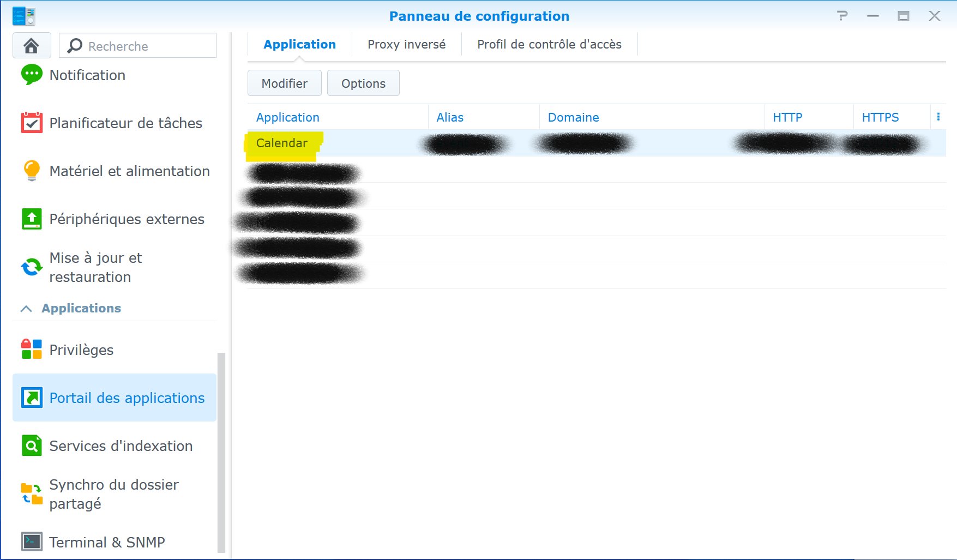The width and height of the screenshot is (957, 560).
Task: Click the Mise à jour refresh icon
Action: (32, 267)
